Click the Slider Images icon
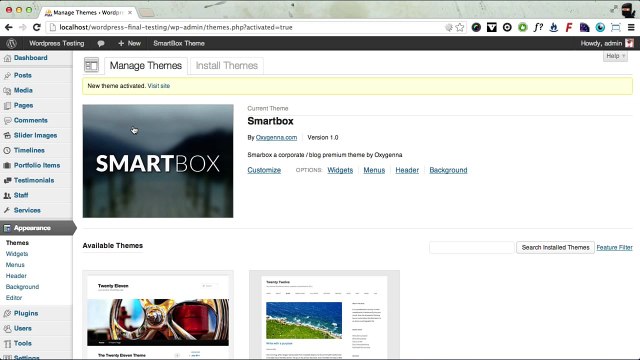The height and width of the screenshot is (360, 640). tap(7, 136)
